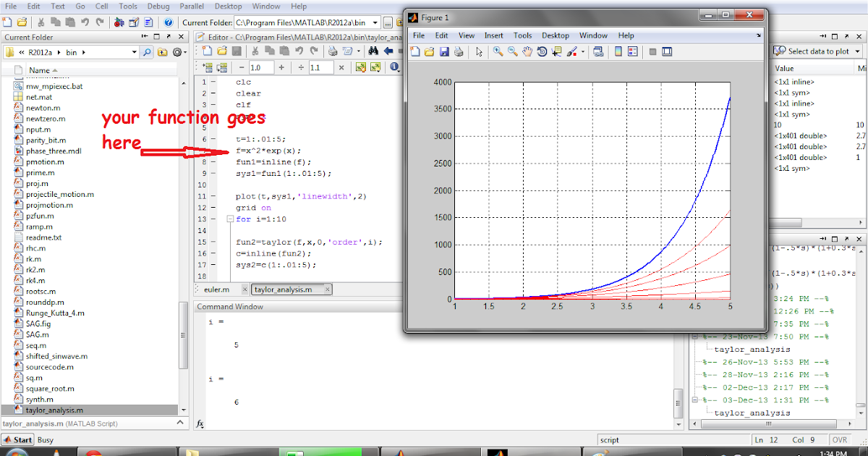Screen dimensions: 868x456
Task: Click the Find binoculars icon in Editor
Action: point(373,51)
